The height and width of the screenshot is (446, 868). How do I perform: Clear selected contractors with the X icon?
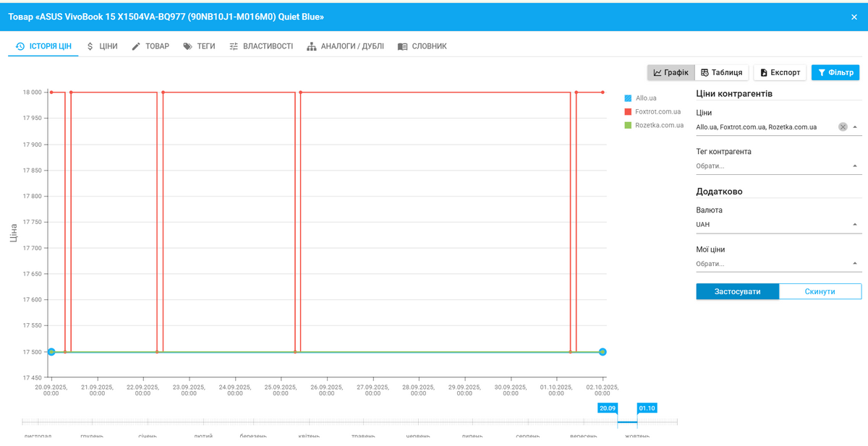(x=843, y=127)
